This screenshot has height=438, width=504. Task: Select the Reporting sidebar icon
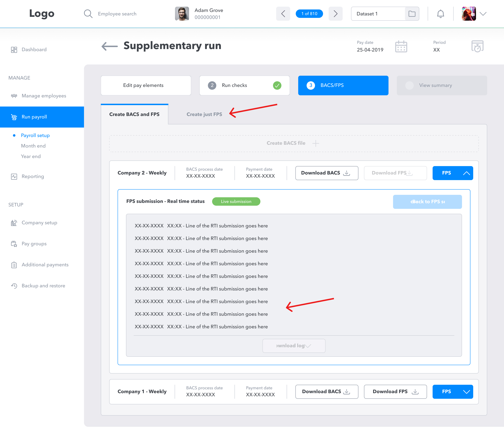click(x=14, y=176)
